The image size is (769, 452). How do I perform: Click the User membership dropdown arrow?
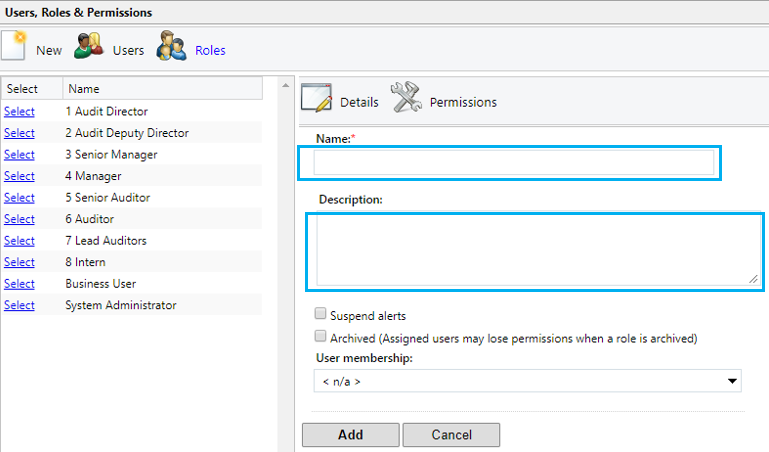tap(732, 381)
